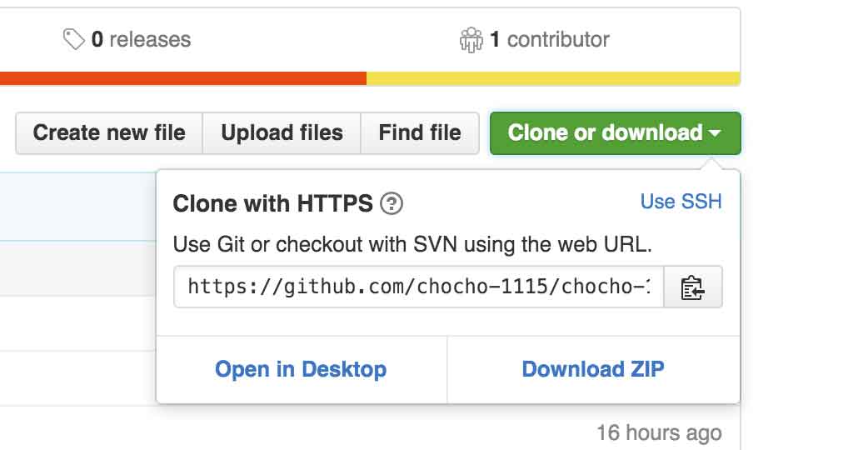Click the Clone with HTTPS heading
The height and width of the screenshot is (450, 868).
pos(273,203)
